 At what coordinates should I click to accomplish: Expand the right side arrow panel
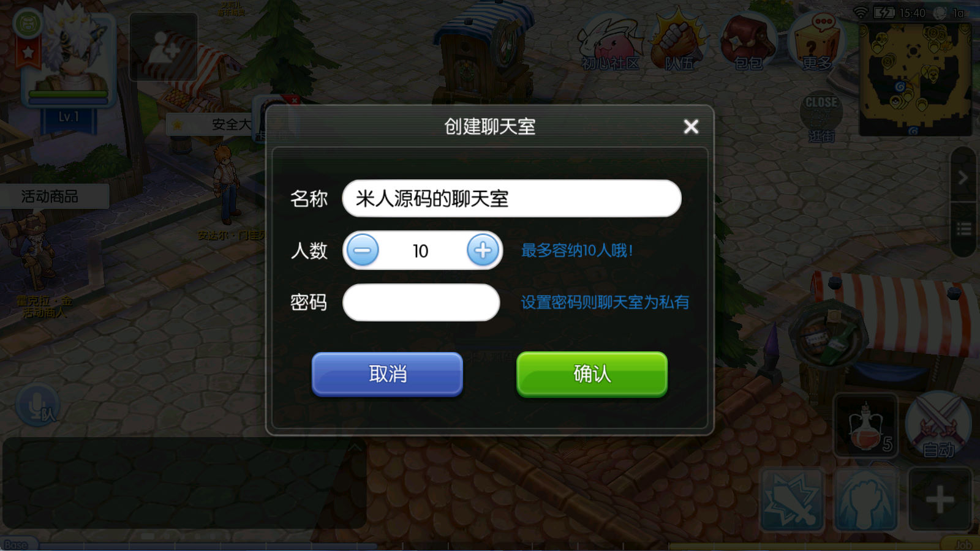[x=963, y=178]
